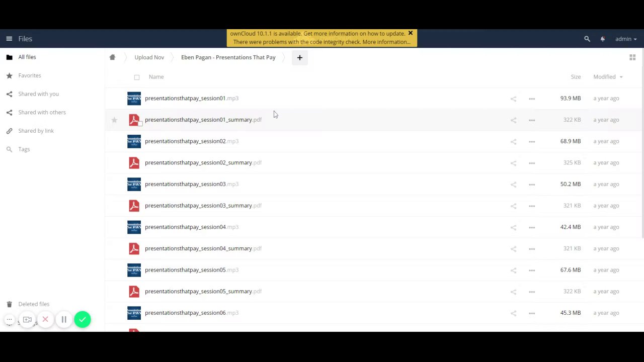Image resolution: width=644 pixels, height=362 pixels.
Task: Open more actions for session03_summary.pdf
Action: pos(532,206)
